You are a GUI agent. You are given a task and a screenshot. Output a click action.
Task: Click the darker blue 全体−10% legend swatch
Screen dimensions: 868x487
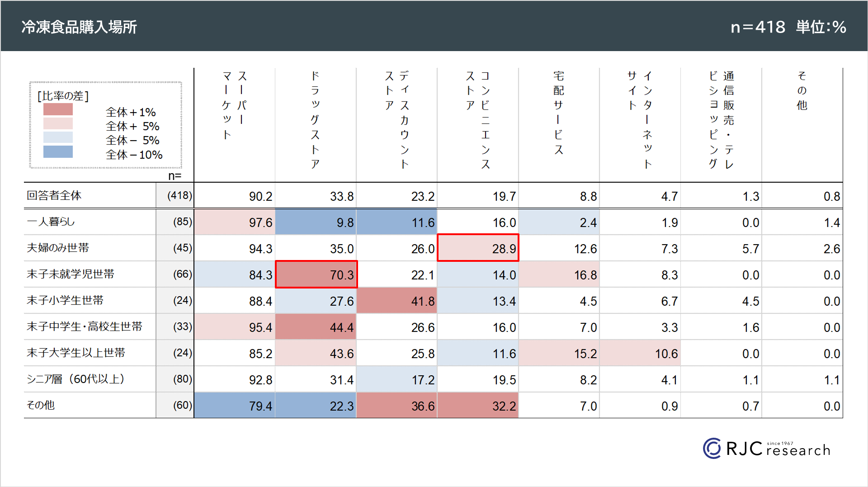coord(58,152)
